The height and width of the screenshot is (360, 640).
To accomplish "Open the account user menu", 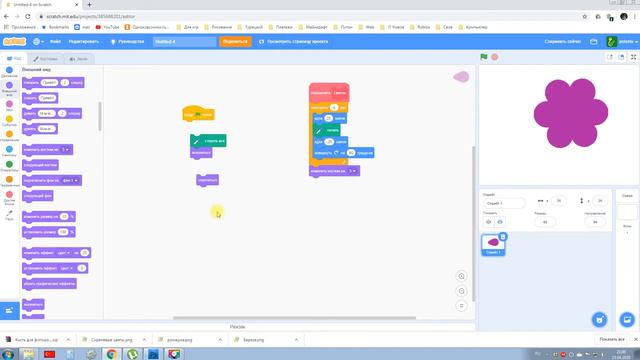I will (x=622, y=41).
